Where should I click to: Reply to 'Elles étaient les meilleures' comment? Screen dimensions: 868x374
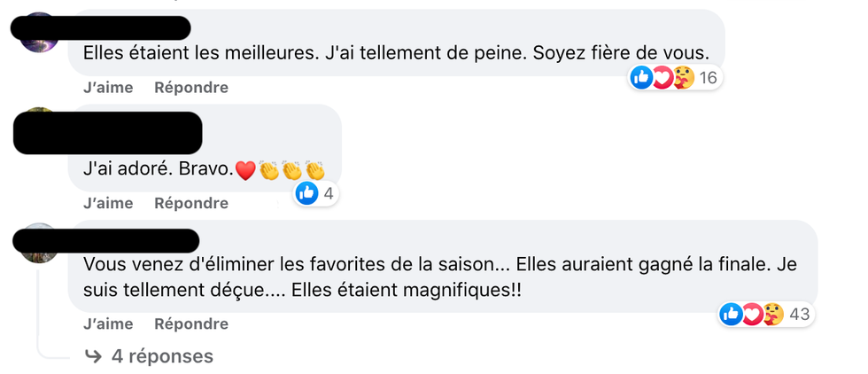point(191,88)
